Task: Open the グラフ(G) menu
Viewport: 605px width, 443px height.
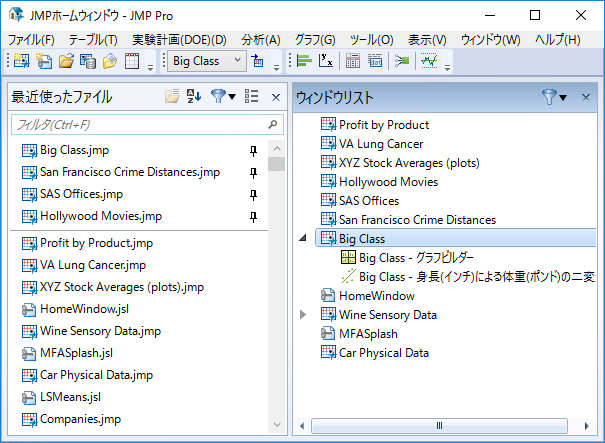Action: click(315, 40)
